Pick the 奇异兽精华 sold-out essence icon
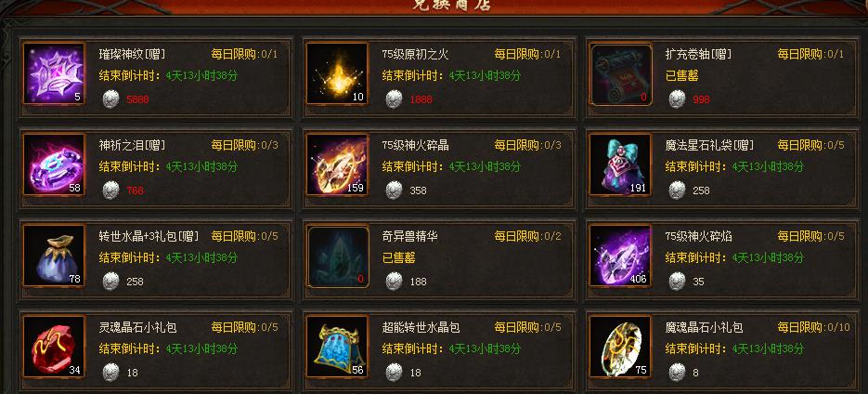Viewport: 868px width, 394px height. click(338, 256)
